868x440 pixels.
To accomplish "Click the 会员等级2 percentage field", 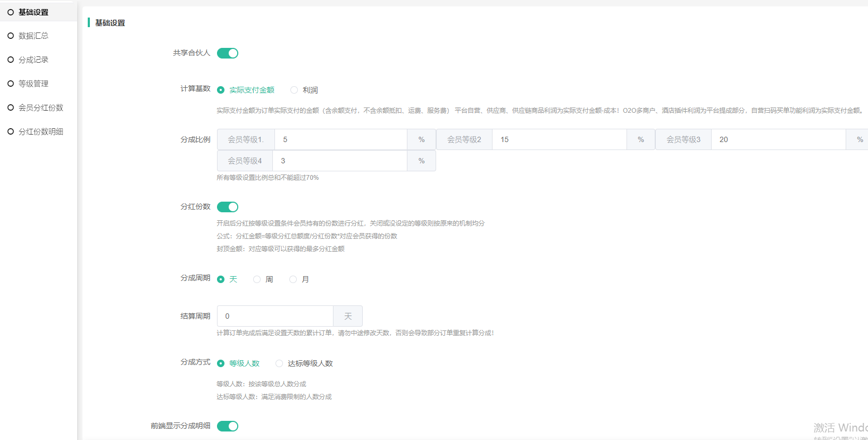I will click(x=558, y=139).
